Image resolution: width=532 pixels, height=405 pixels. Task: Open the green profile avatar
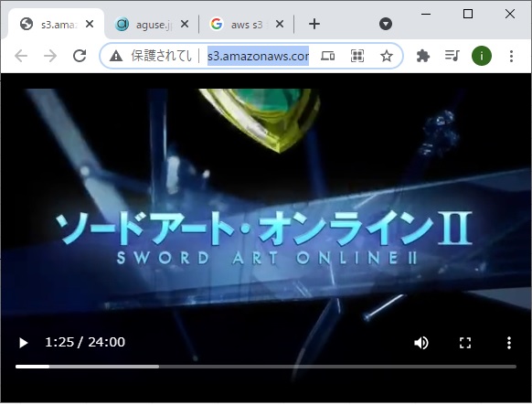482,56
